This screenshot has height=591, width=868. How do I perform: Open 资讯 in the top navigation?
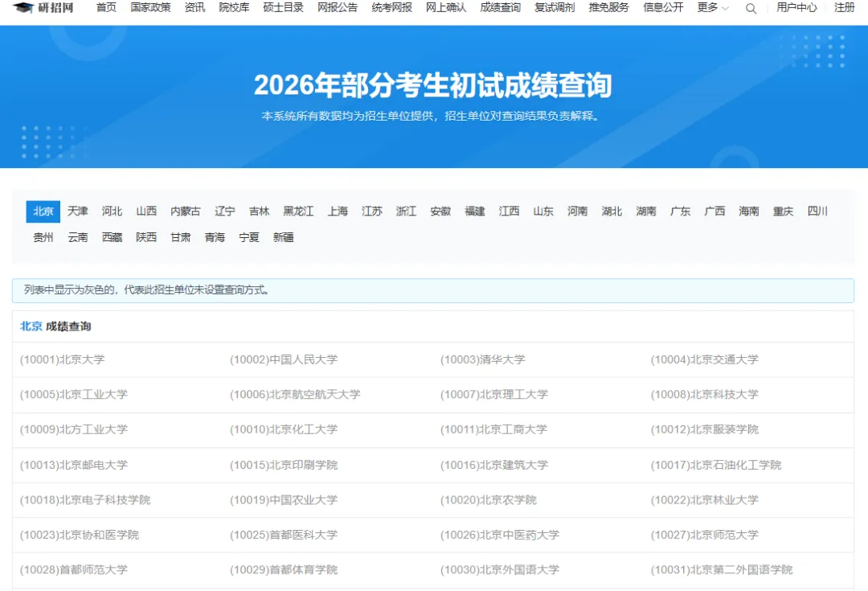click(194, 8)
